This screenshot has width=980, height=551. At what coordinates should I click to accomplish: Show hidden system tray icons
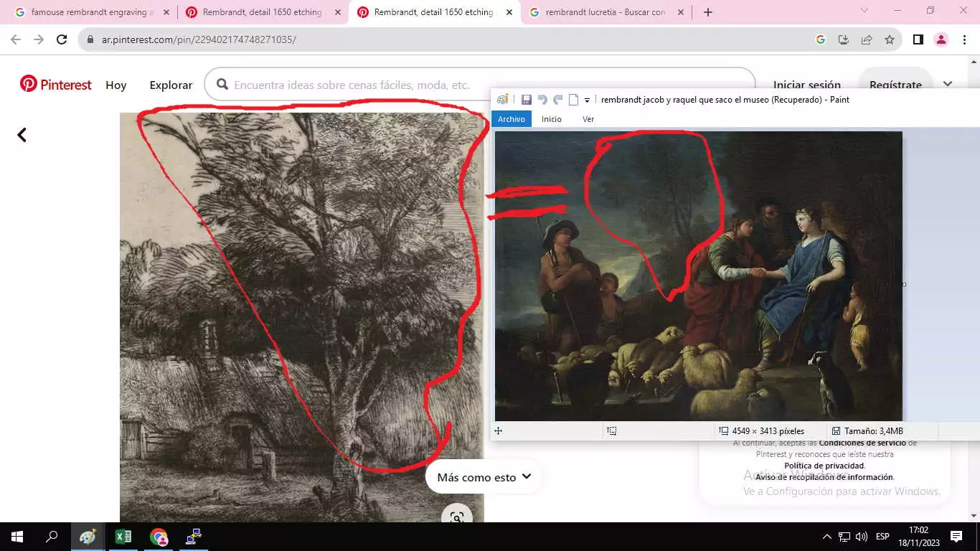click(x=826, y=537)
